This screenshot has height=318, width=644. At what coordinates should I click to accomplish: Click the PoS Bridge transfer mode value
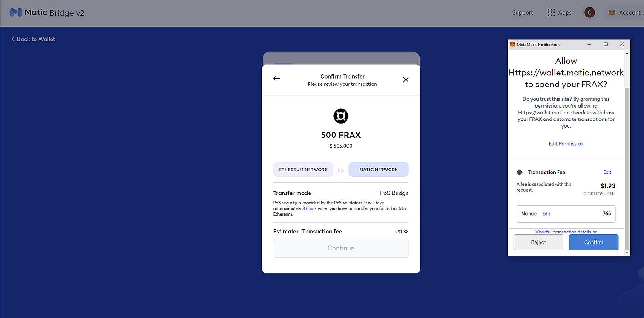tap(394, 193)
